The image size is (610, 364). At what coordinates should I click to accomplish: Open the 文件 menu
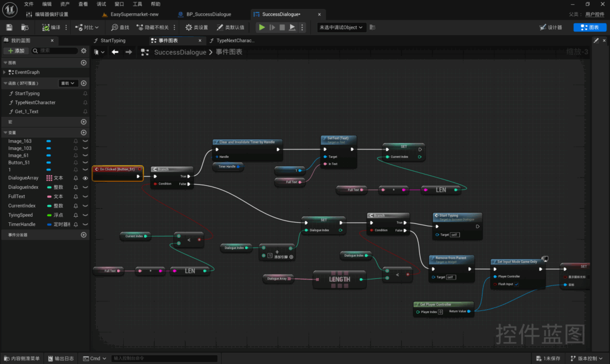29,4
